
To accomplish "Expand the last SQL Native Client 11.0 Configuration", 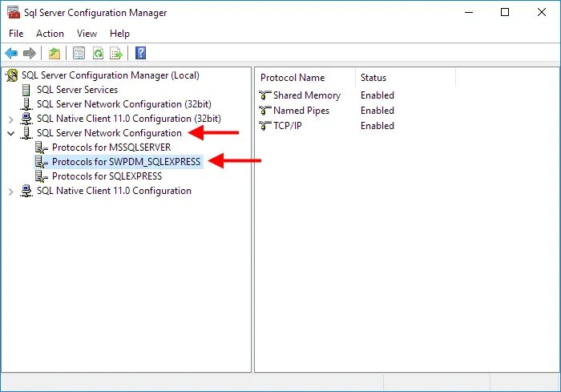I will tap(10, 192).
